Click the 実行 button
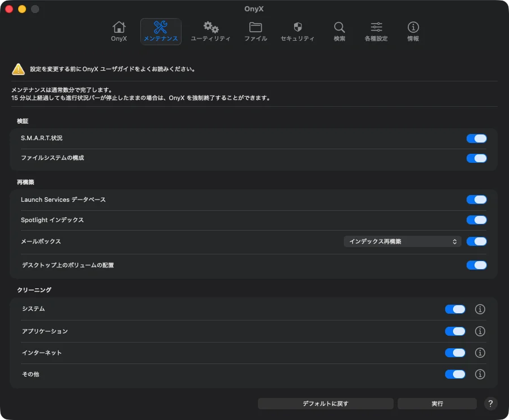The width and height of the screenshot is (509, 420). [437, 404]
